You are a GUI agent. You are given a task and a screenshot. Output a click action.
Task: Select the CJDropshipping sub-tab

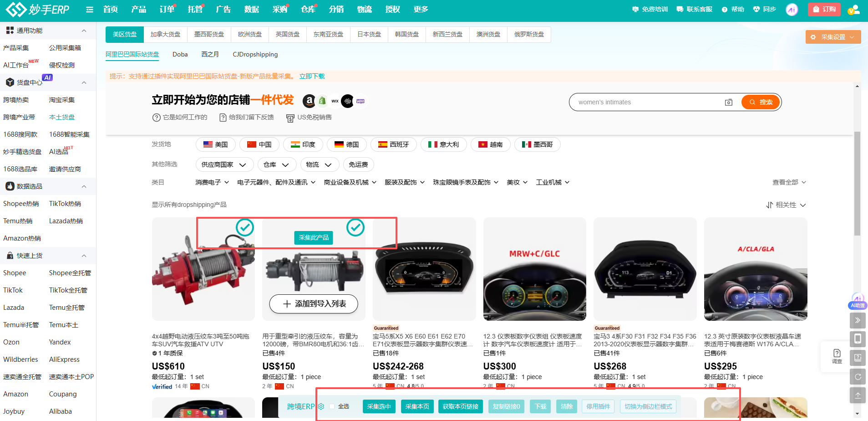point(255,54)
